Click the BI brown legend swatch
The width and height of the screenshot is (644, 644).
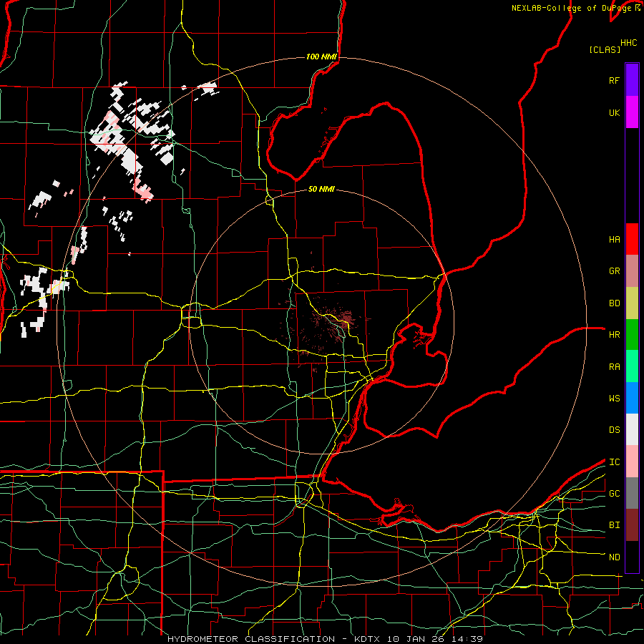[x=632, y=525]
